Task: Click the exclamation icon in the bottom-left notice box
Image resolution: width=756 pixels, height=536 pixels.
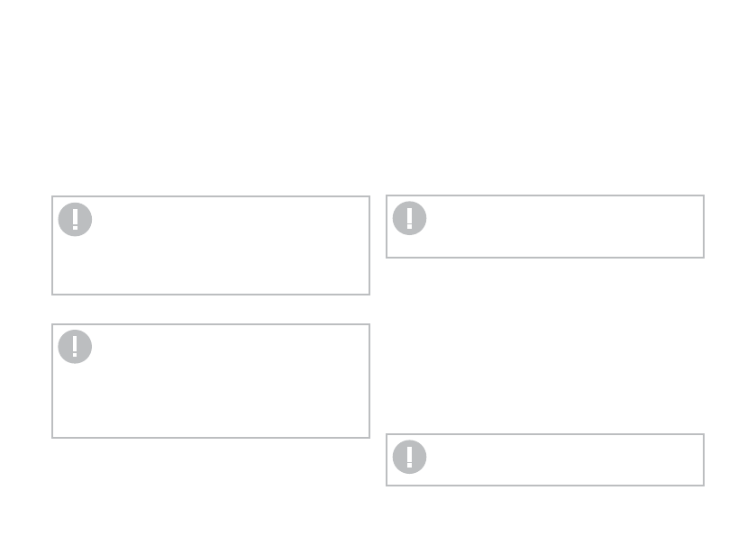Action: [x=75, y=347]
